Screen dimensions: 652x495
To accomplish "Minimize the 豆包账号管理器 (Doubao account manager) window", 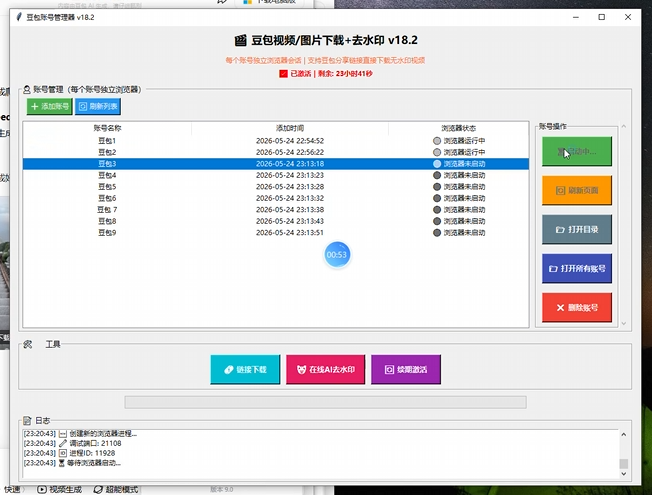I will tap(576, 17).
